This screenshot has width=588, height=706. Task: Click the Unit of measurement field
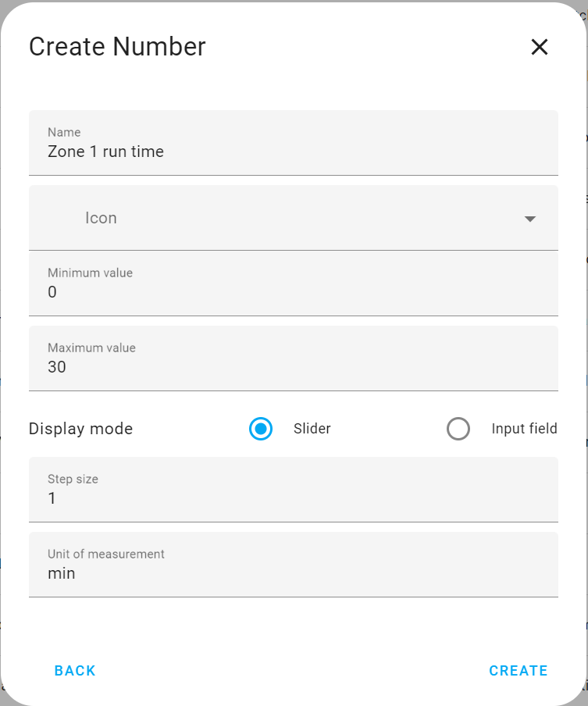[294, 565]
